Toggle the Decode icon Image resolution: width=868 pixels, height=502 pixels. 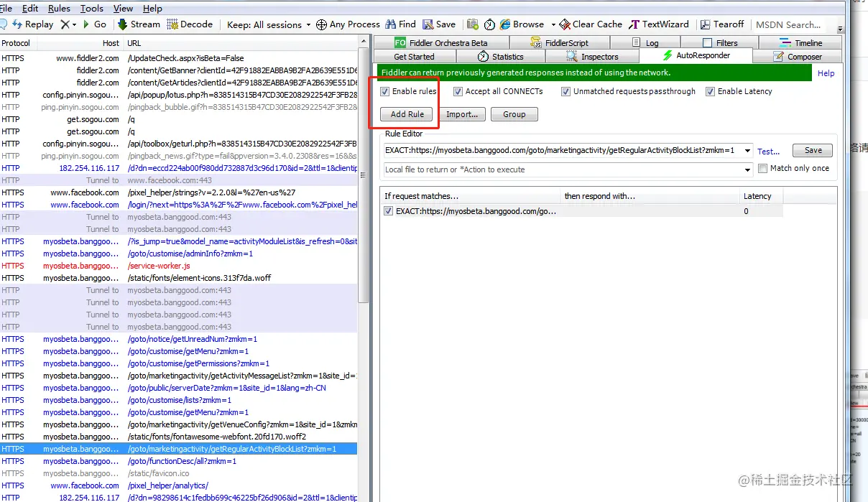coord(172,24)
